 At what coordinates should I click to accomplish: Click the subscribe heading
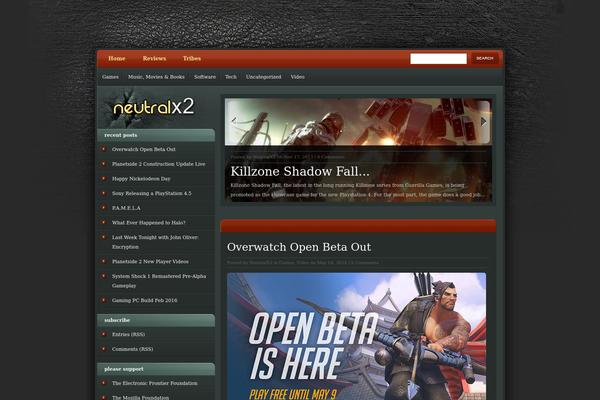click(x=117, y=320)
